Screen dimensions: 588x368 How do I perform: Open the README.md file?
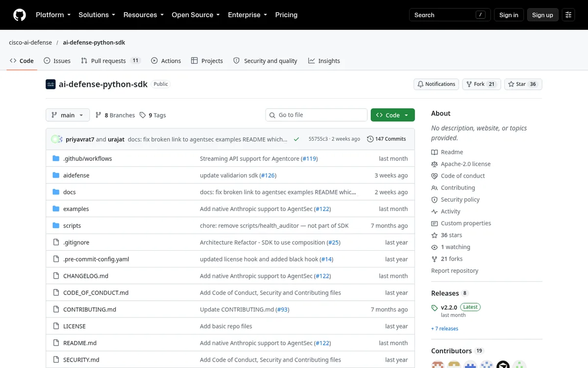tap(80, 343)
